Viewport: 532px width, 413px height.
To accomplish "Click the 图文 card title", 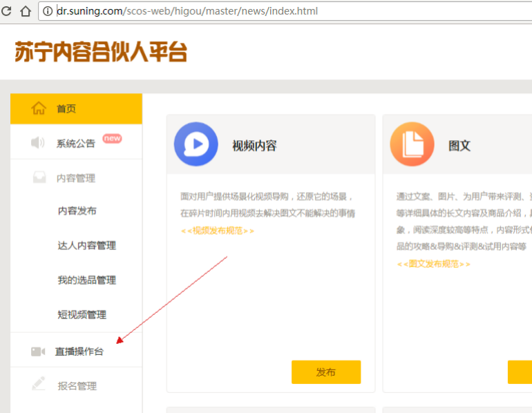I will 459,146.
